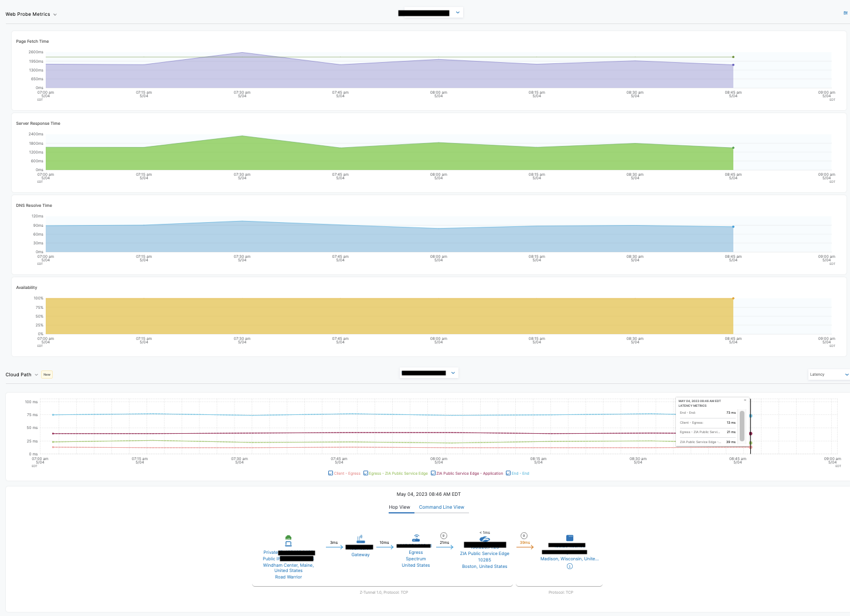
Task: Click the '73 ms' End-End value
Action: pos(731,413)
